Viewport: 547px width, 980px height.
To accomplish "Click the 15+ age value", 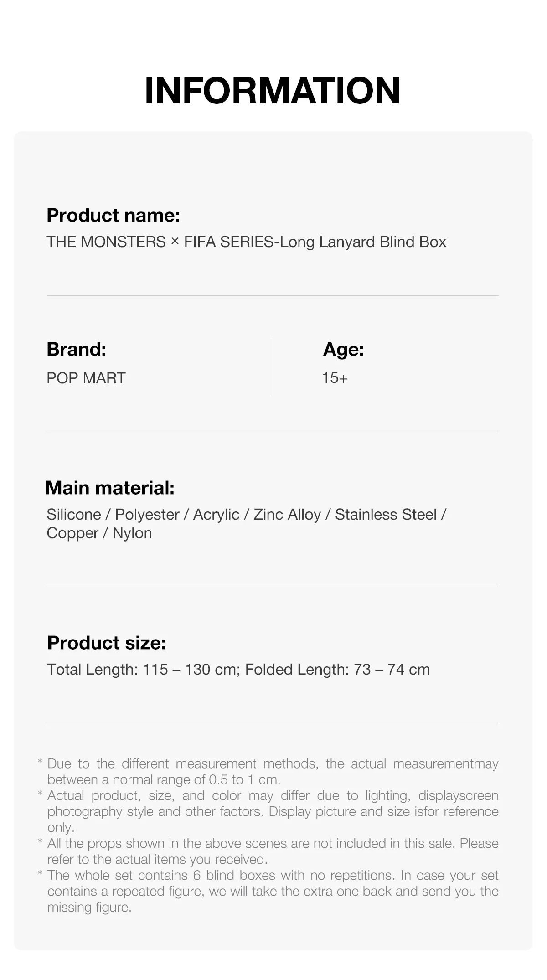I will [x=335, y=378].
